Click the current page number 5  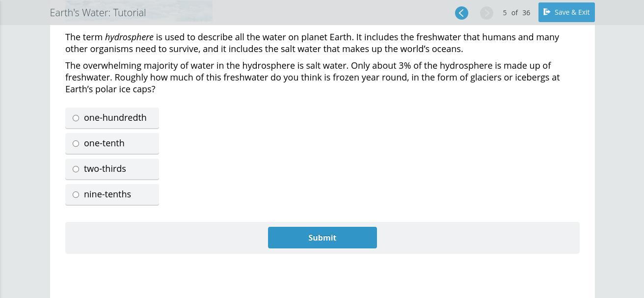[505, 13]
